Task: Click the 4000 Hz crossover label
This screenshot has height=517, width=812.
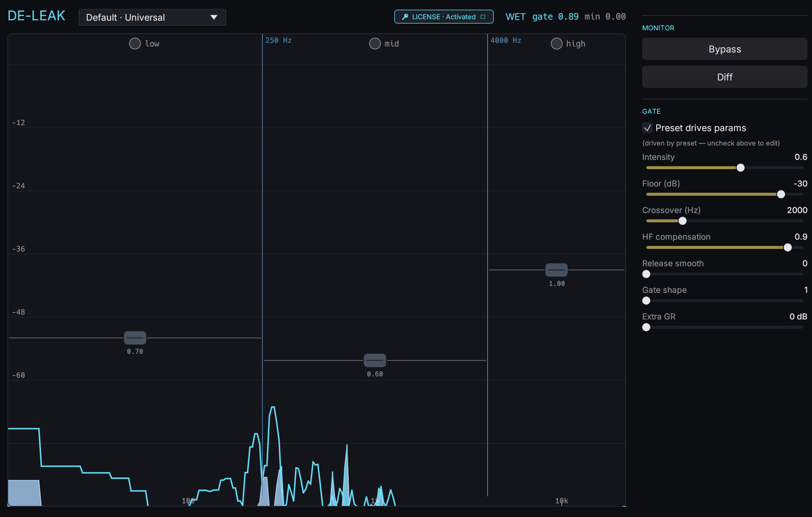Action: click(506, 40)
